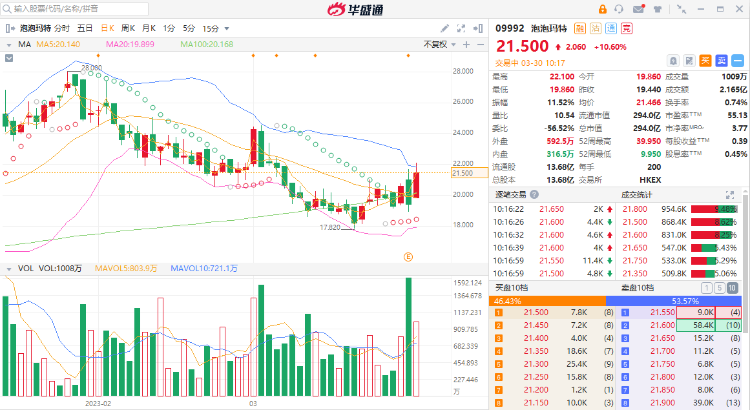Image resolution: width=750 pixels, height=410 pixels.
Task: Collapse the right quote panel icon
Action: pyautogui.click(x=477, y=29)
